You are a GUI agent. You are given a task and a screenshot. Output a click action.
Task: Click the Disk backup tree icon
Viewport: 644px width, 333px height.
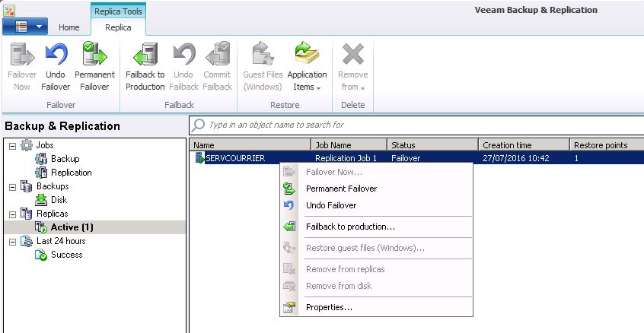pos(41,200)
